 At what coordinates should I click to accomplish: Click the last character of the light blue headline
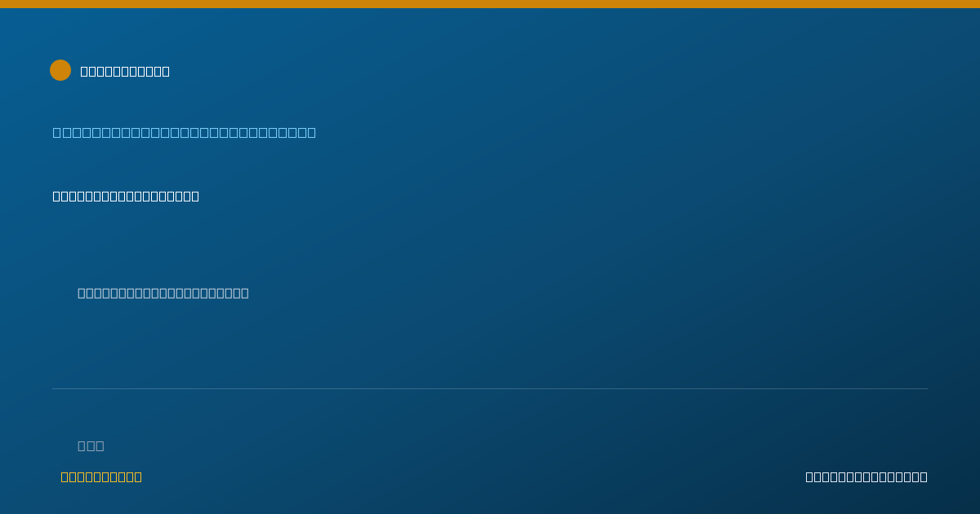tap(311, 132)
